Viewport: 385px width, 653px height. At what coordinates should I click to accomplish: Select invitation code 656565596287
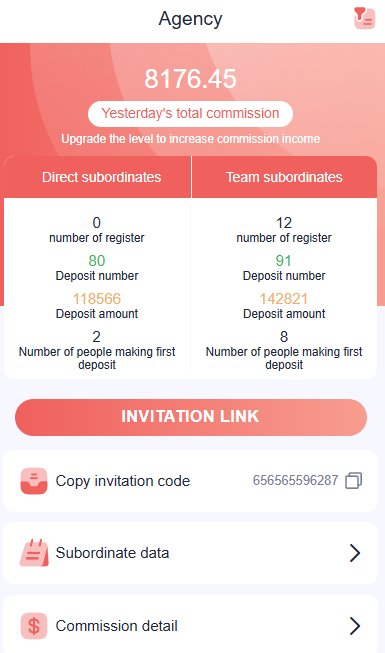(295, 480)
